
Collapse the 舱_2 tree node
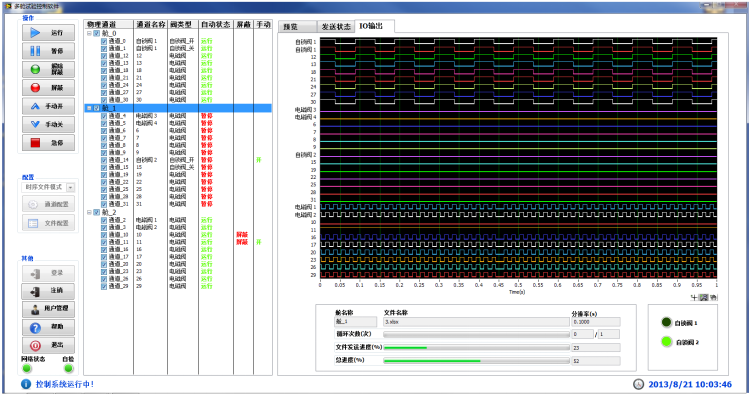tap(89, 212)
